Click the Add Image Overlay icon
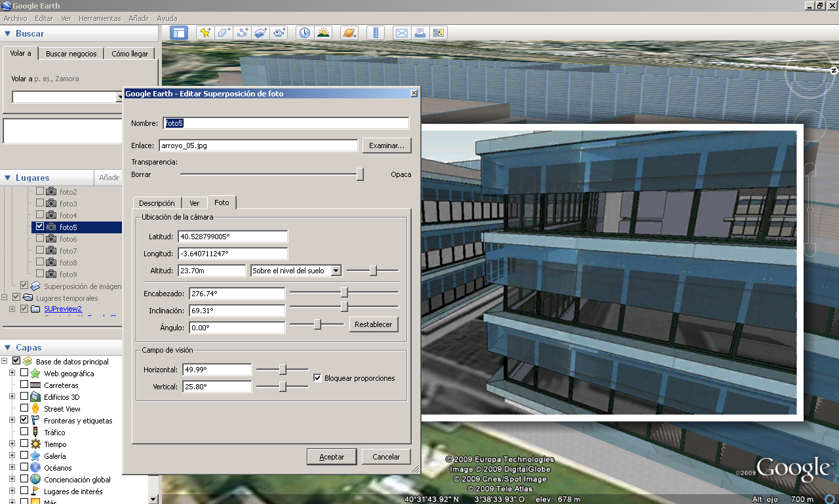The image size is (839, 504). [x=261, y=33]
